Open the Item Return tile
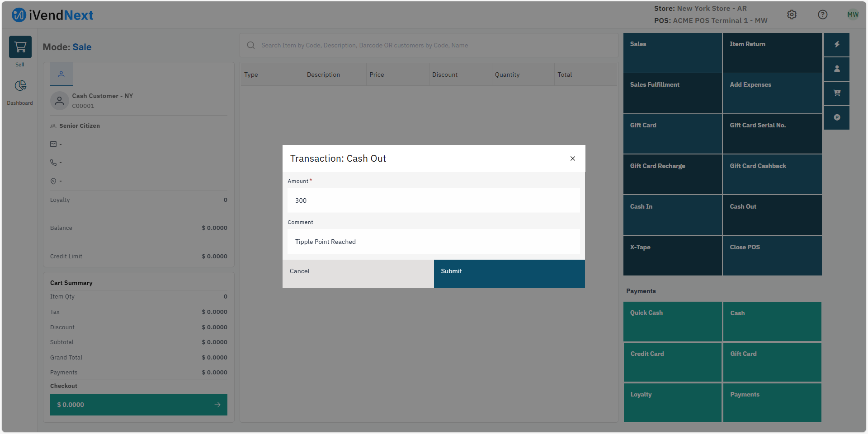This screenshot has height=434, width=868. tap(772, 53)
